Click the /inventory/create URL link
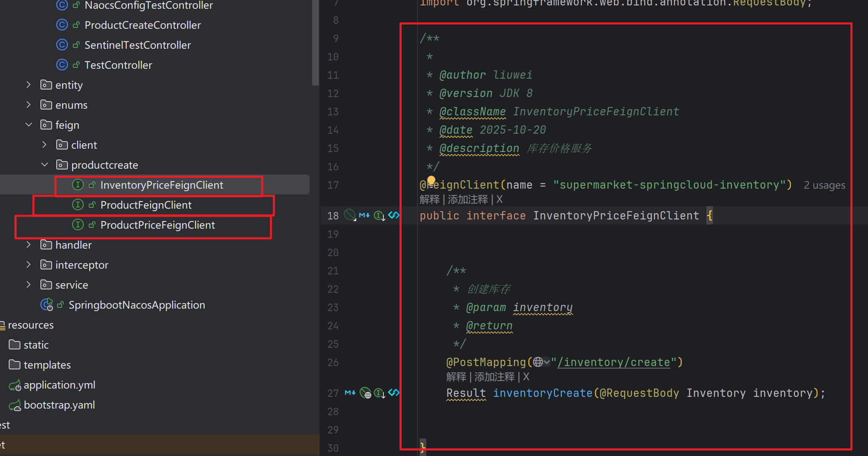 tap(614, 362)
